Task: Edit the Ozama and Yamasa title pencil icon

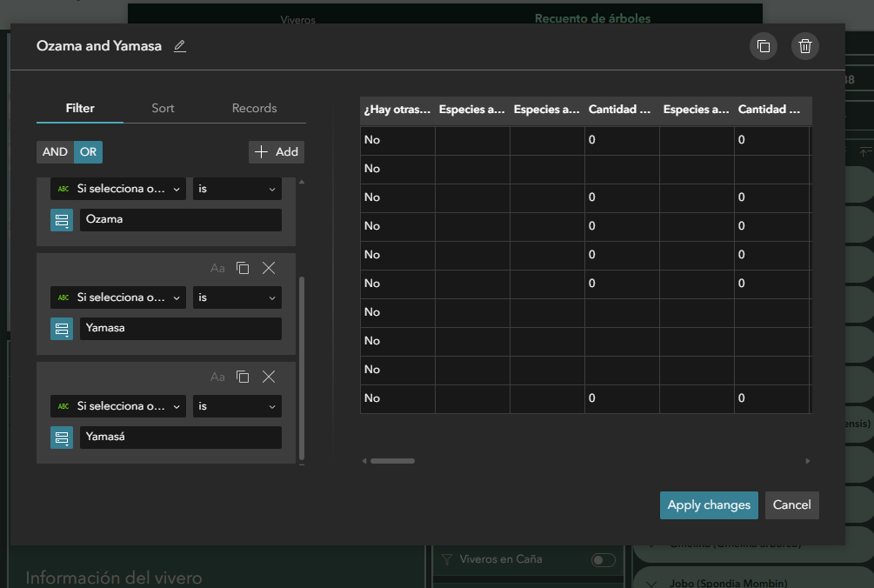Action: coord(179,46)
